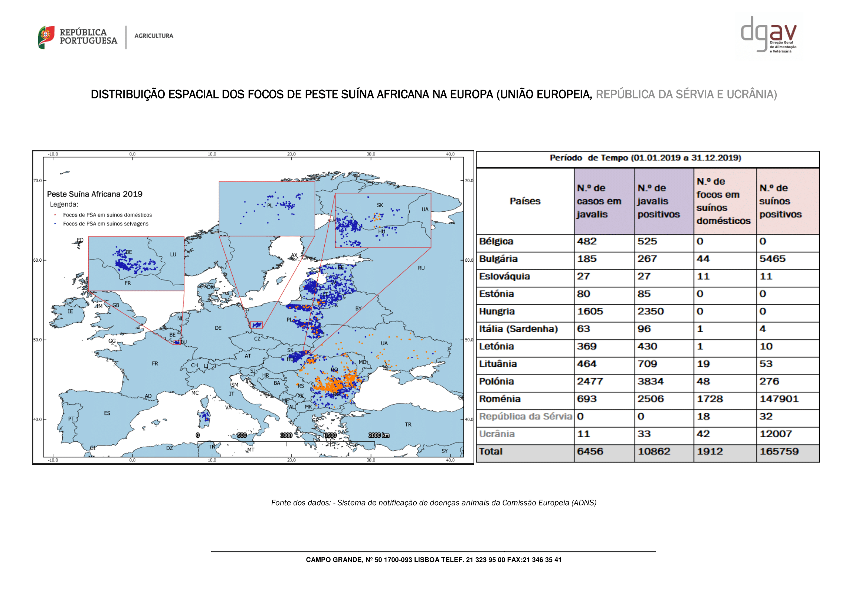Click the 'IE' Ireland label on map
Image resolution: width=868 pixels, height=614 pixels.
point(70,311)
